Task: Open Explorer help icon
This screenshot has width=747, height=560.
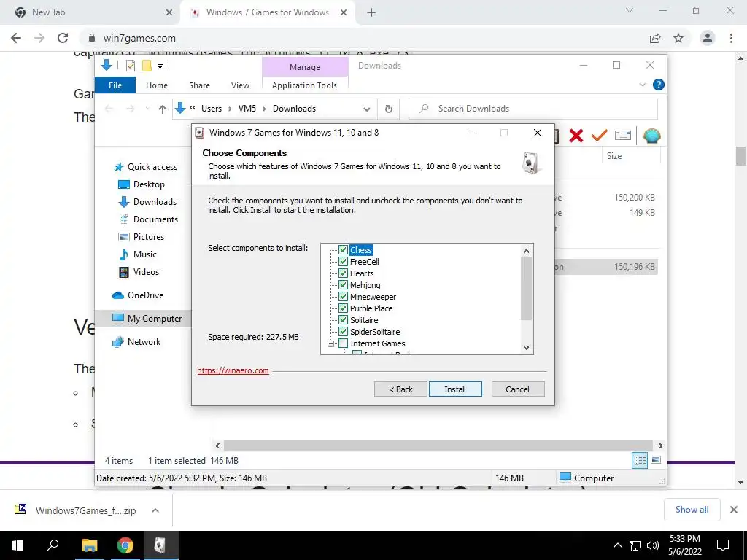Action: click(x=659, y=85)
